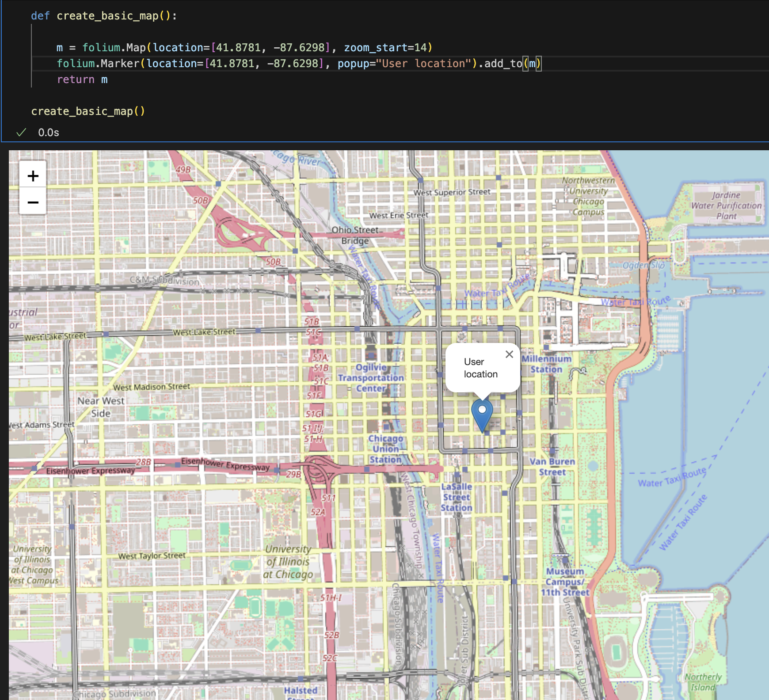
Task: Click the Ogden Slip label
Action: coord(643,265)
